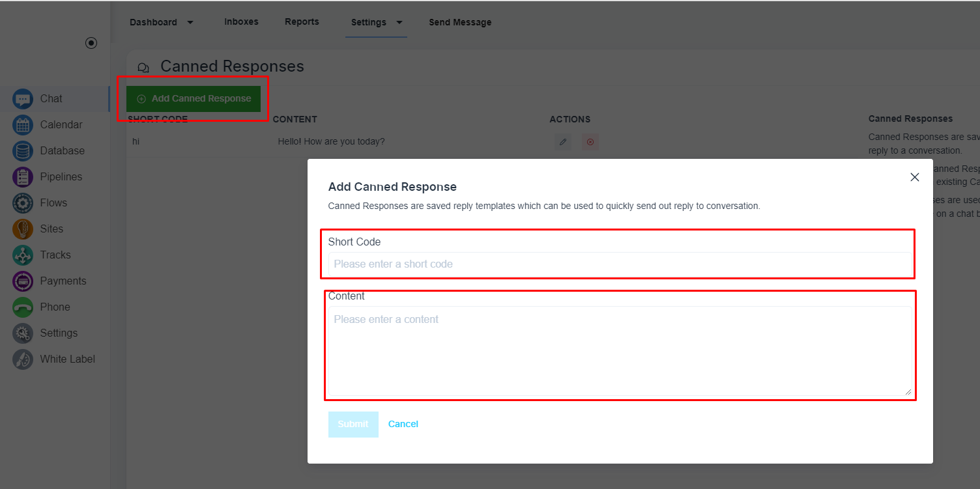980x489 pixels.
Task: Open the Tracks sidebar icon
Action: (x=23, y=255)
